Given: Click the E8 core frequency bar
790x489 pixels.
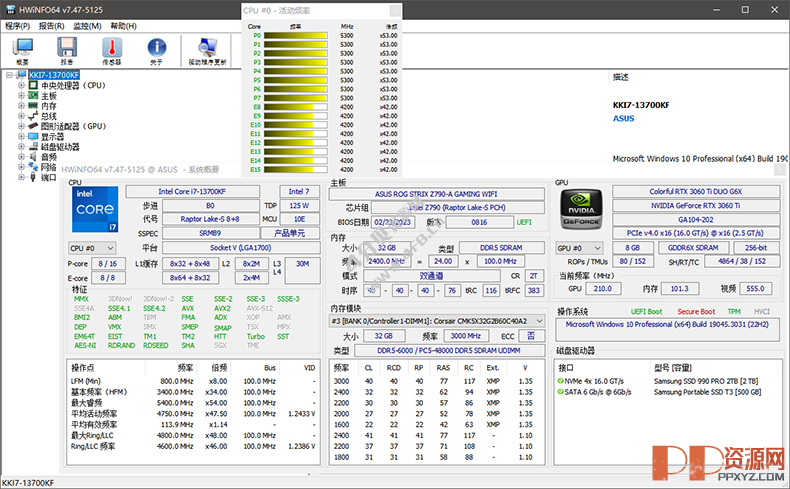Looking at the screenshot, I should click(295, 107).
